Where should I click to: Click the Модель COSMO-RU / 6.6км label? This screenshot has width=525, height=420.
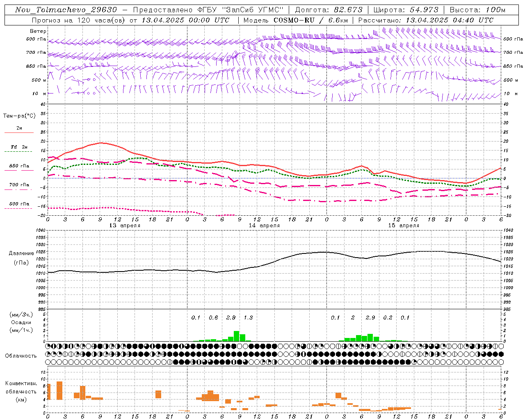(296, 20)
